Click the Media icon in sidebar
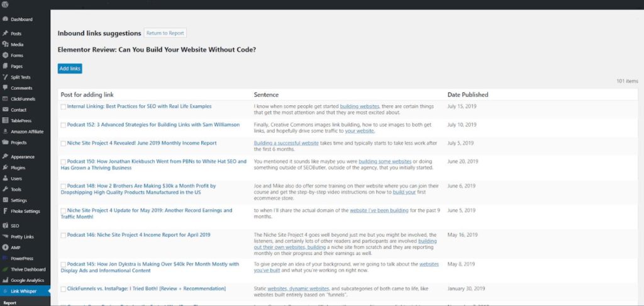This screenshot has width=644, height=306. tap(5, 45)
